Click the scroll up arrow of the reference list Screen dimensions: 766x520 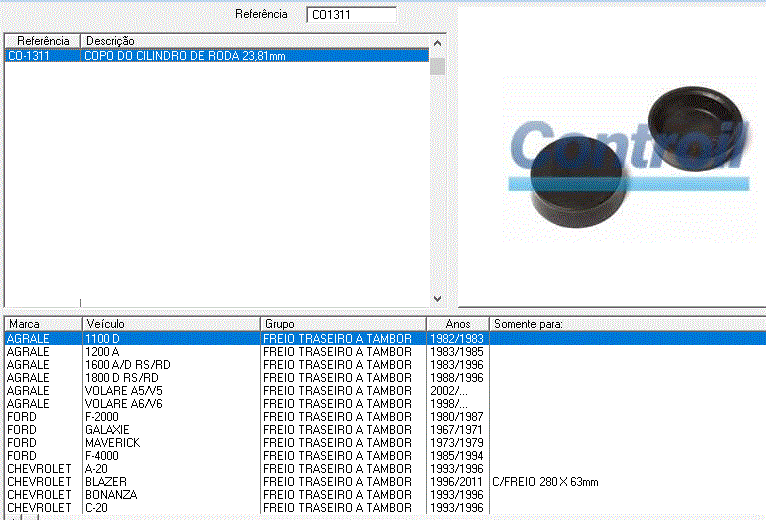(x=437, y=42)
